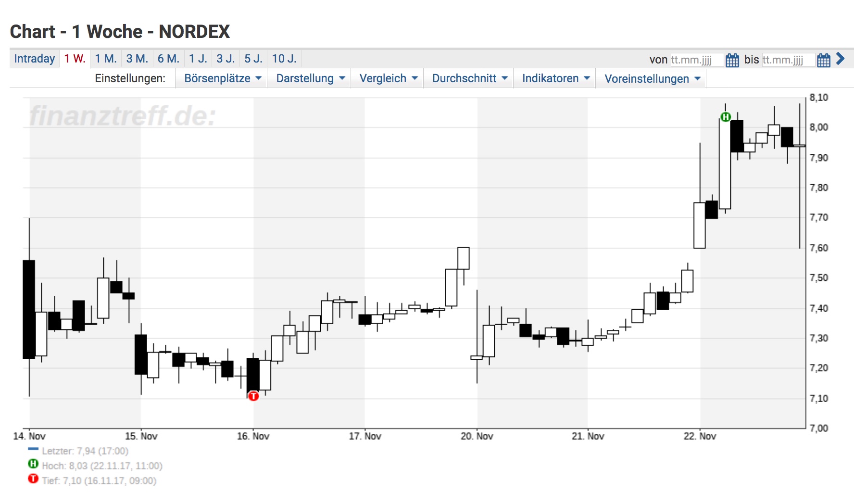Open the 'von' date calendar picker
Viewport: 854px width, 504px height.
pos(732,60)
